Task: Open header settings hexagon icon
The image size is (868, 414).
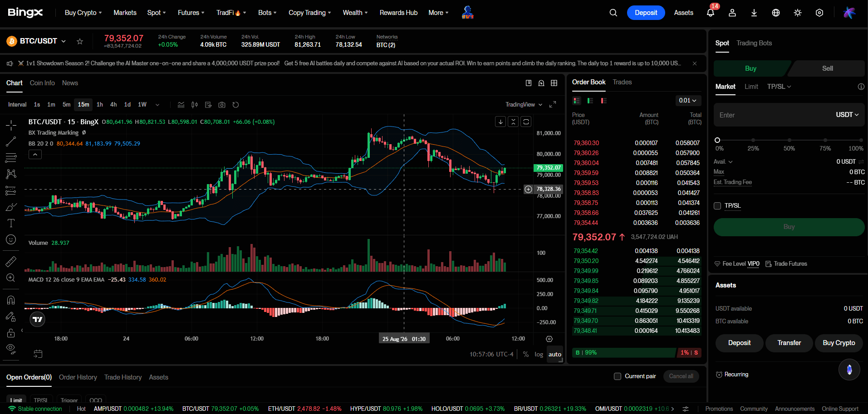Action: pos(819,13)
